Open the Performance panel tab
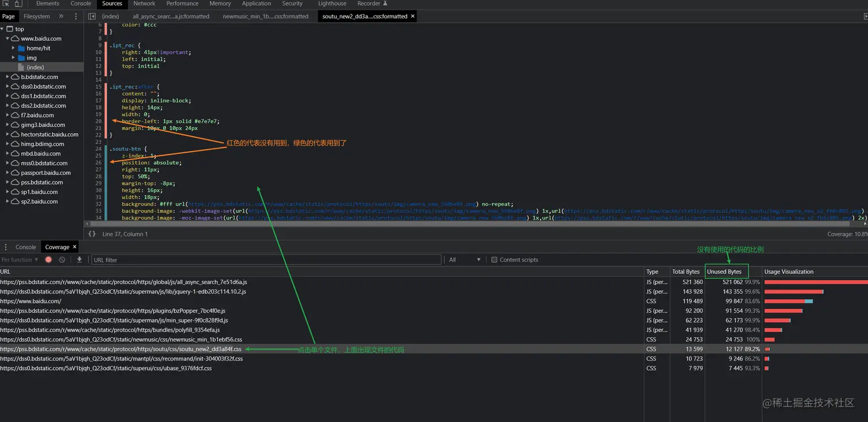868x422 pixels. click(183, 3)
